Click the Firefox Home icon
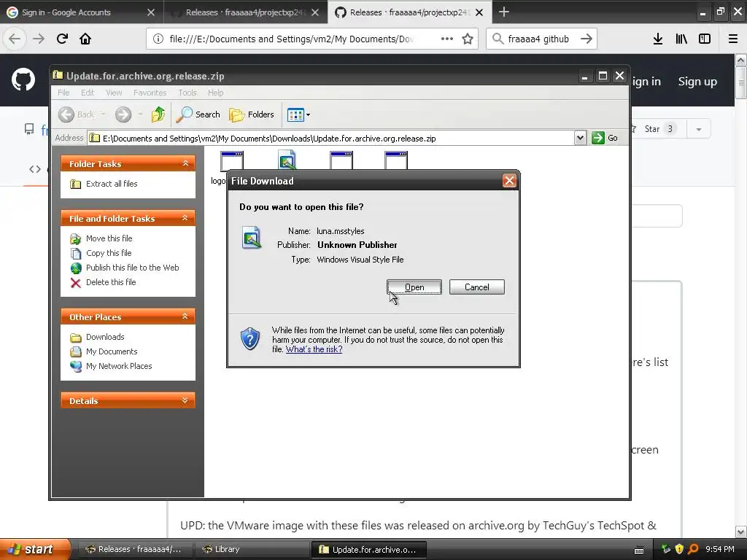This screenshot has width=747, height=560. pyautogui.click(x=85, y=39)
